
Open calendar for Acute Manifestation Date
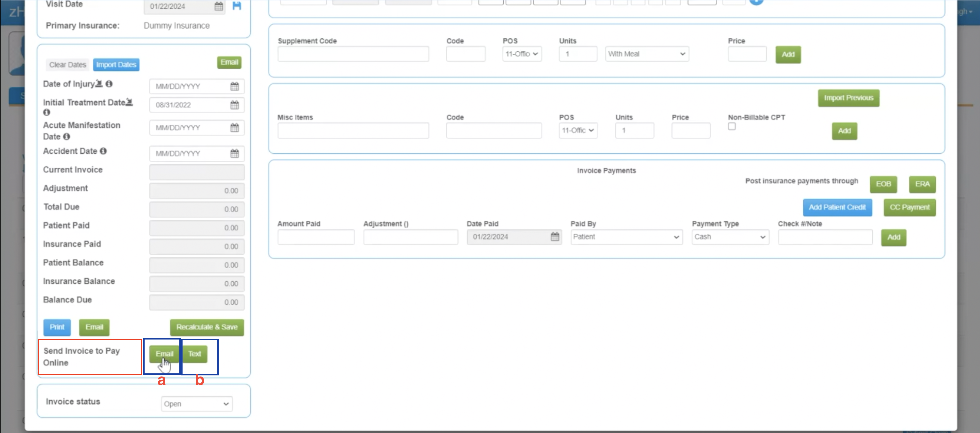tap(234, 128)
